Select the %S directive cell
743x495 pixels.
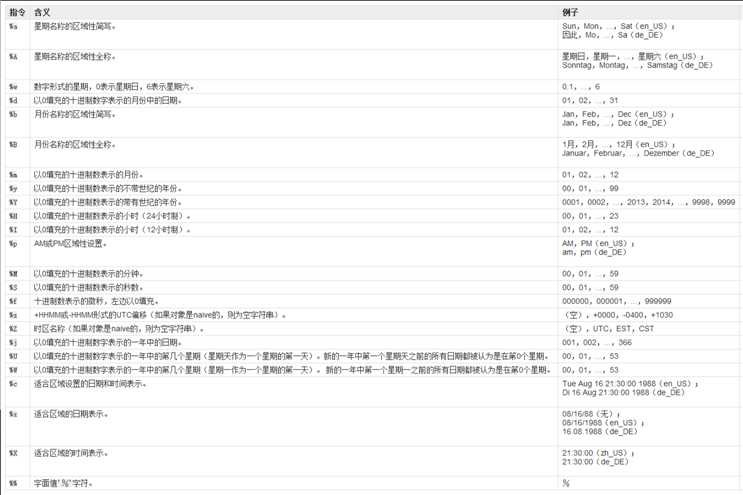coord(13,288)
